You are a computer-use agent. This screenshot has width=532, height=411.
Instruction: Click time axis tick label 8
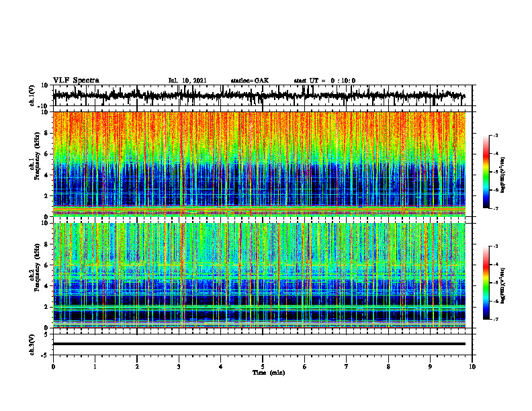(388, 367)
